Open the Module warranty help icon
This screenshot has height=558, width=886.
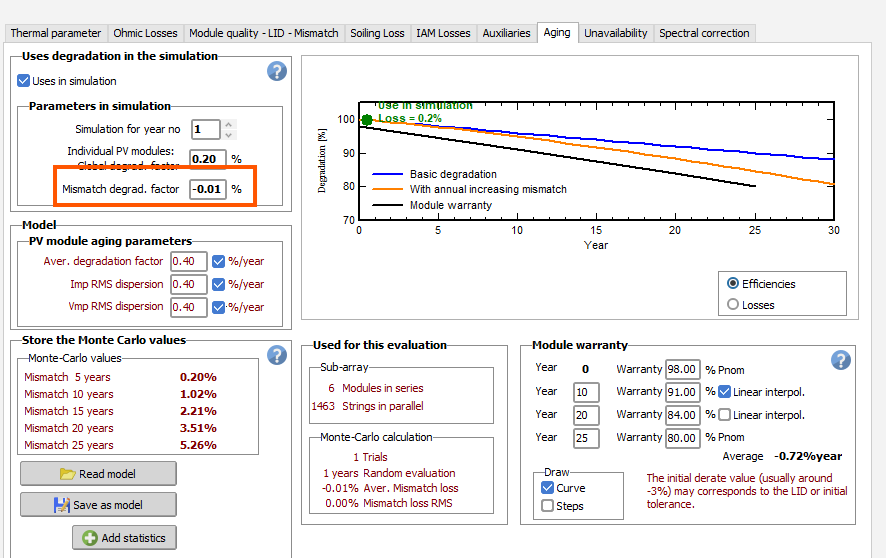(x=841, y=360)
